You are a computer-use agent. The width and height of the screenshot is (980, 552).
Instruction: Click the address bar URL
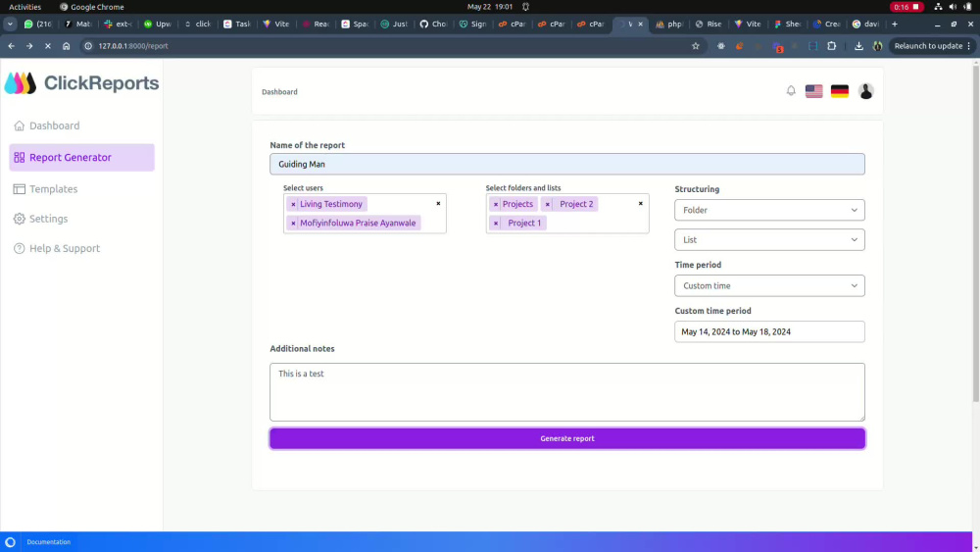(x=133, y=46)
